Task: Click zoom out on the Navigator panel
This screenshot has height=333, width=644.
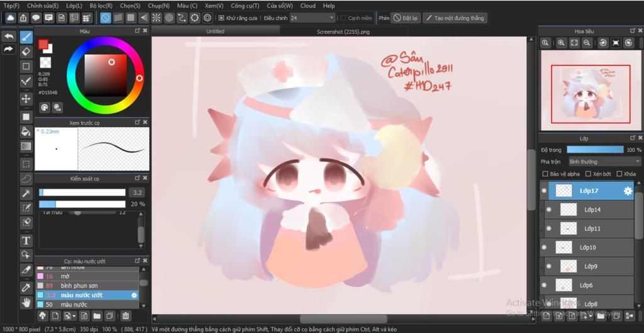Action: pyautogui.click(x=587, y=43)
